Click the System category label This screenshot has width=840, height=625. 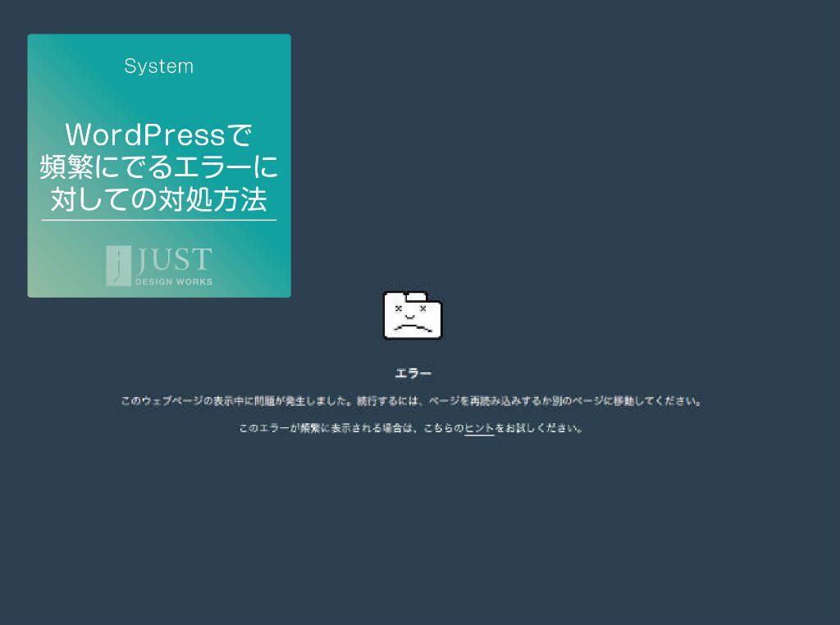click(158, 66)
